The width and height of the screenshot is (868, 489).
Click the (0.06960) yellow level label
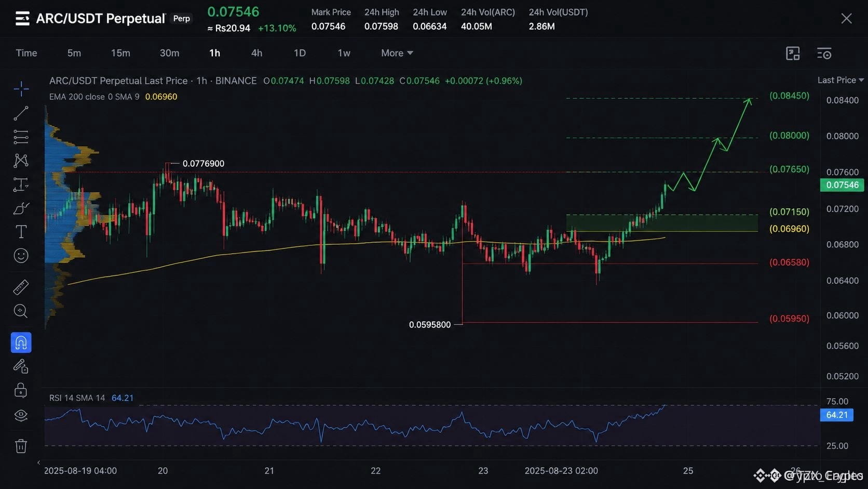789,229
